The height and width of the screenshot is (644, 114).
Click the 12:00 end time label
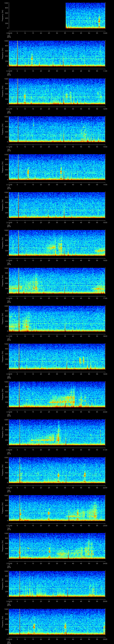point(105,109)
